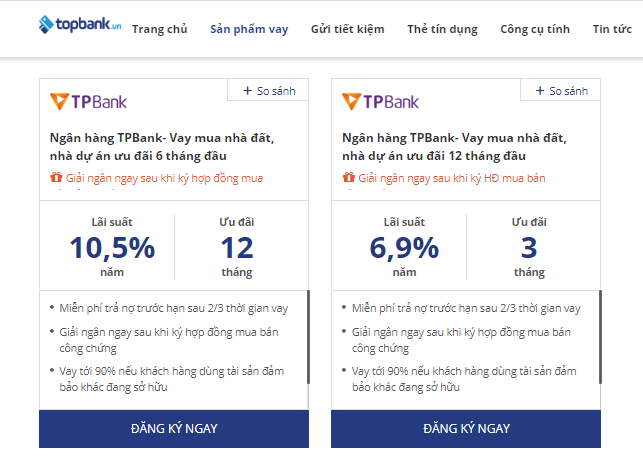The image size is (643, 475).
Task: Open 6 tháng đầu loan title link
Action: [x=161, y=147]
